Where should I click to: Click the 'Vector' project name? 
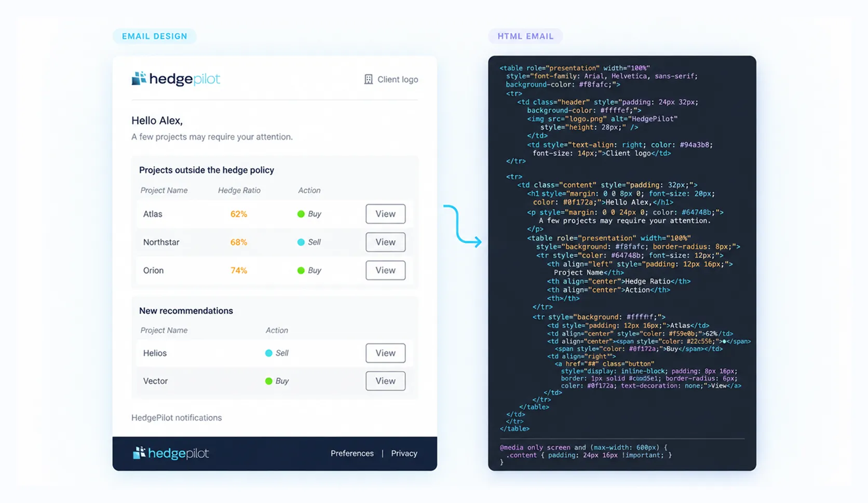coord(155,381)
